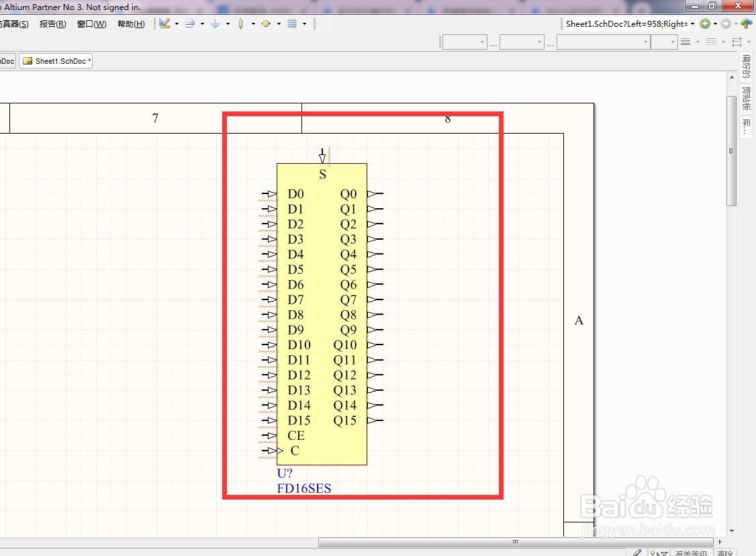Open the 窗口(W) menu

91,24
